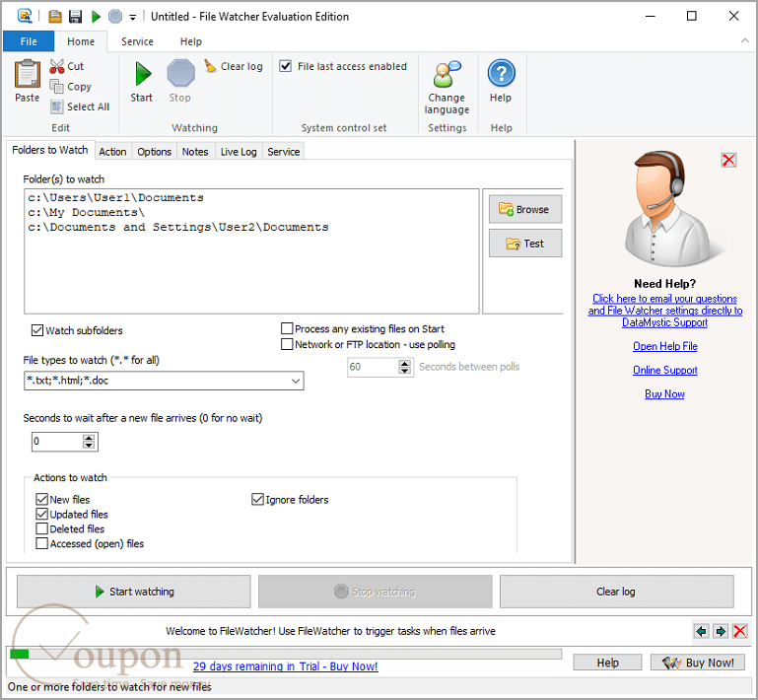Screen dimensions: 758x700
Task: Click the Online Support link
Action: pos(665,370)
